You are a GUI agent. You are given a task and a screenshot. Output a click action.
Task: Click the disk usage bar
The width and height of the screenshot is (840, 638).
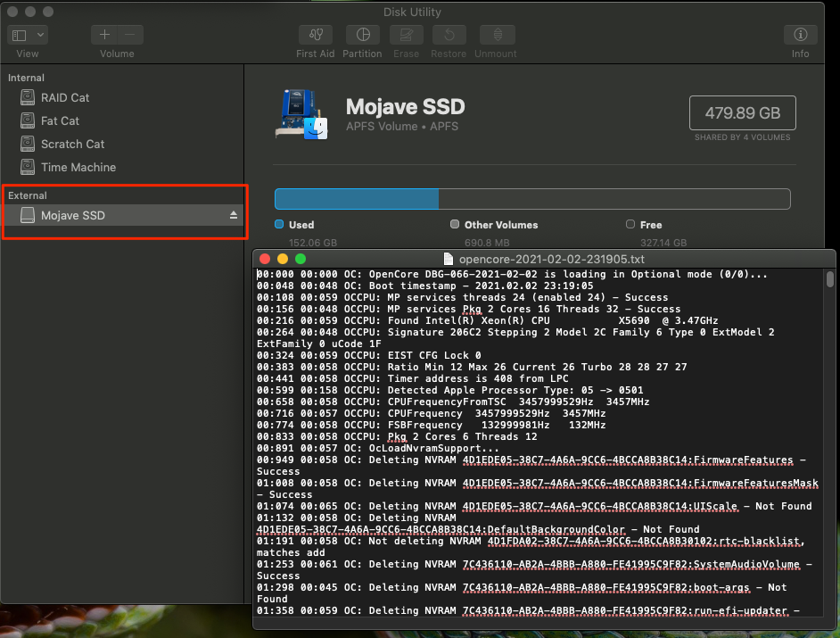(x=532, y=199)
